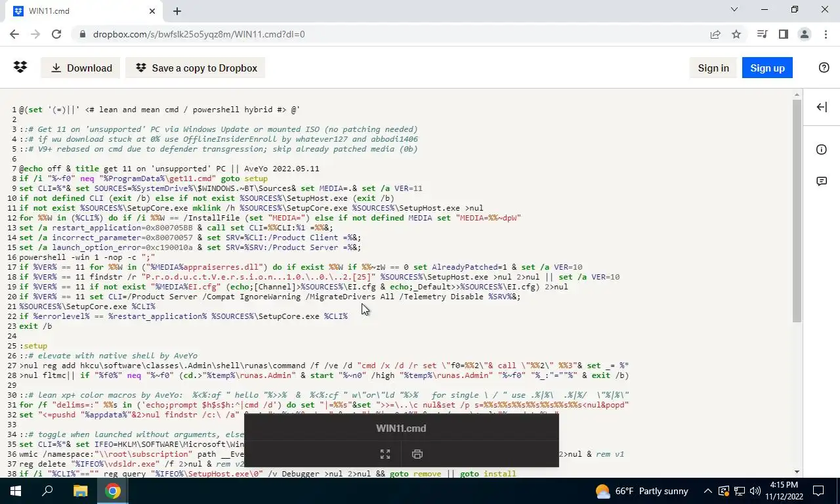The height and width of the screenshot is (504, 840).
Task: Click the vertical scrollbar thumb
Action: click(x=797, y=211)
